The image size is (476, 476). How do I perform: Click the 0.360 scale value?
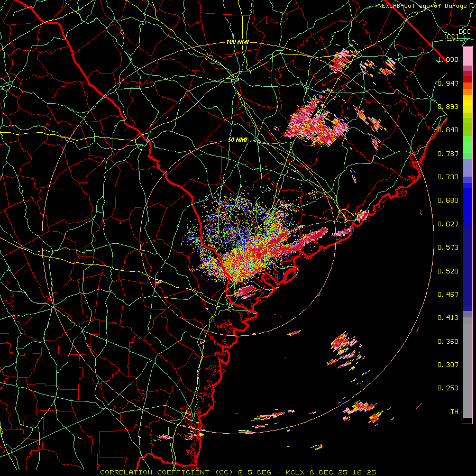click(x=448, y=342)
